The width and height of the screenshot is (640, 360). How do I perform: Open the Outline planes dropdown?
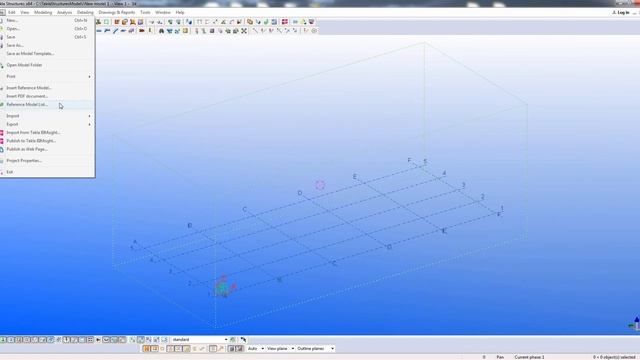point(316,349)
